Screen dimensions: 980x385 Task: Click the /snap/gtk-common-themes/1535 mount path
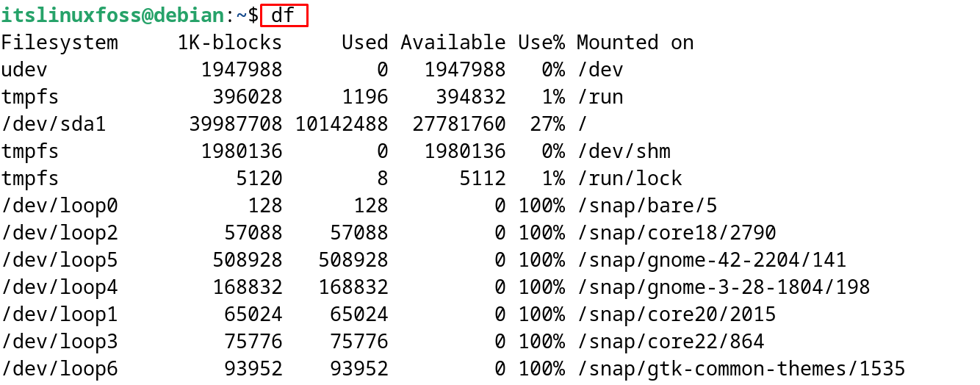tap(741, 369)
